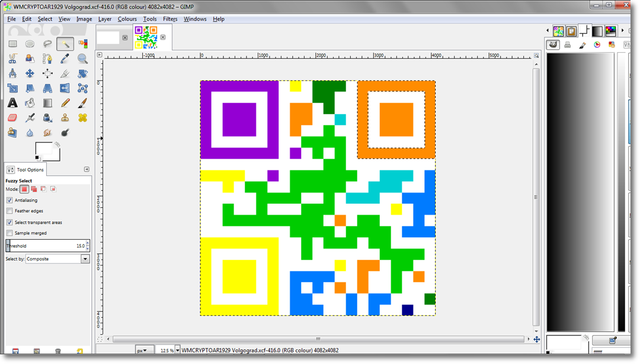Close the QR code image tab
The image size is (640, 364).
(x=163, y=37)
